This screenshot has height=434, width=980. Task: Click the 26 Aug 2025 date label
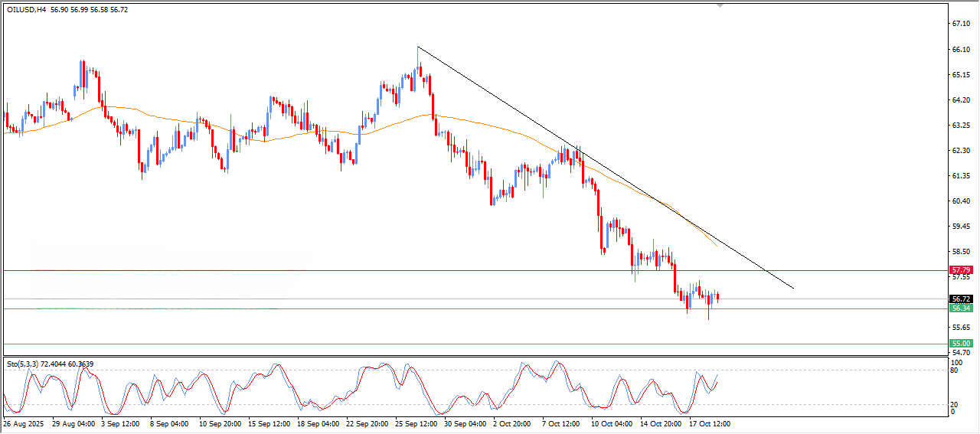pyautogui.click(x=24, y=423)
